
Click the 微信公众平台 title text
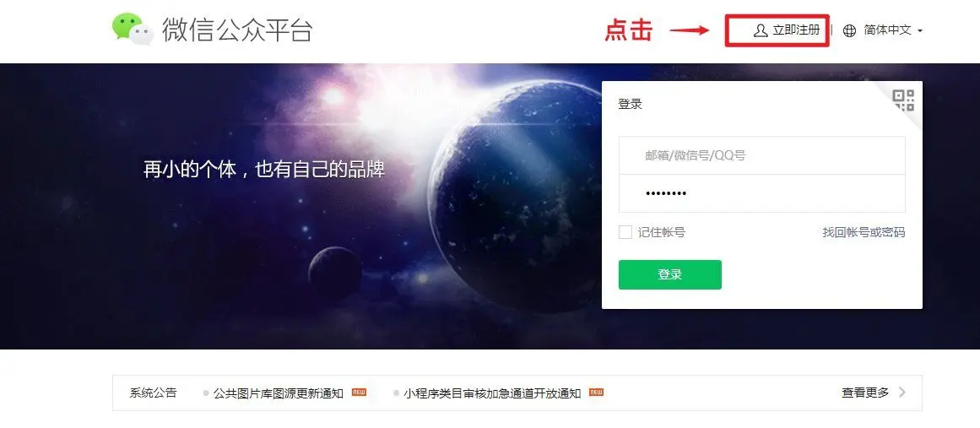tap(237, 30)
